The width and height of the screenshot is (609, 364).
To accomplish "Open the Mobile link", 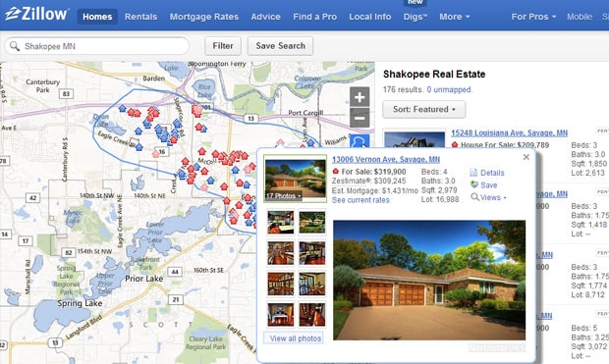I will click(x=580, y=17).
